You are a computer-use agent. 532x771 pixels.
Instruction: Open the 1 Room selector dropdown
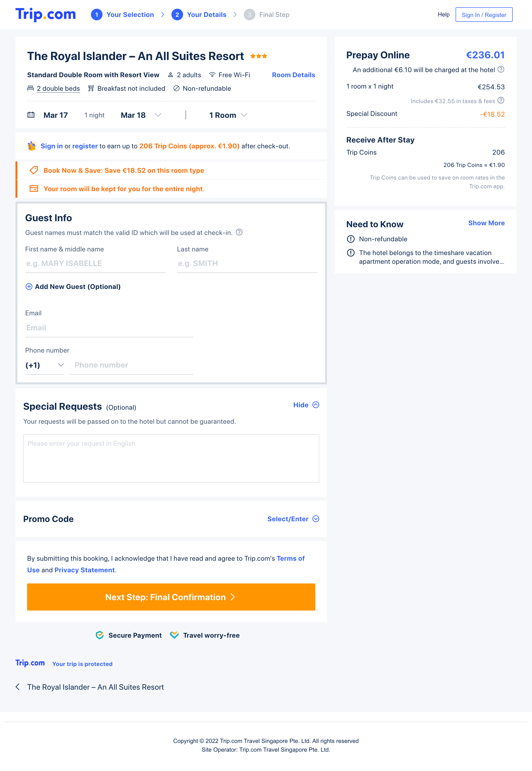244,115
